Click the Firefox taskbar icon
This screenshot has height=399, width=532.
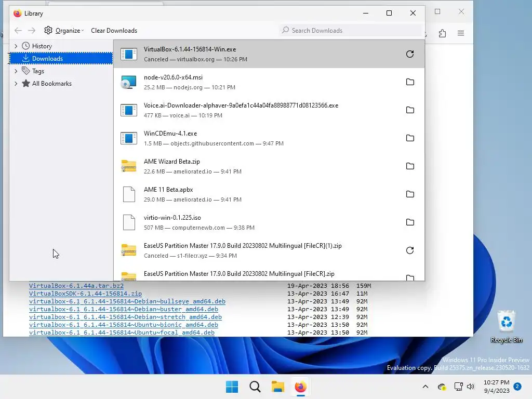[x=301, y=387]
